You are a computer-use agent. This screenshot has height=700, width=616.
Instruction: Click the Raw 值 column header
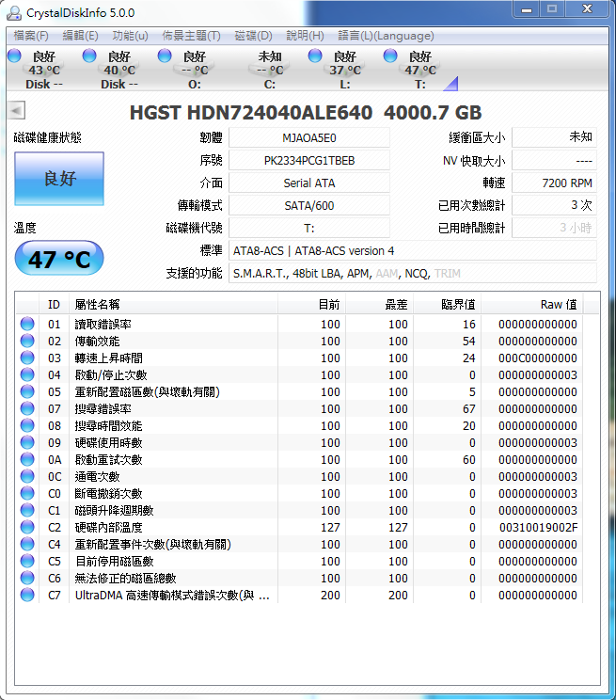pos(532,305)
